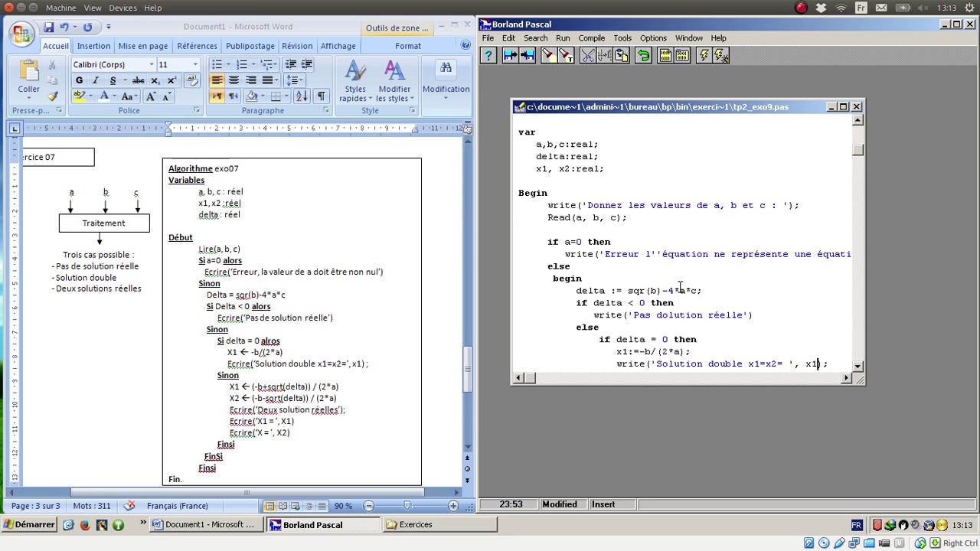Open the Modifier les styles menu

tap(394, 81)
